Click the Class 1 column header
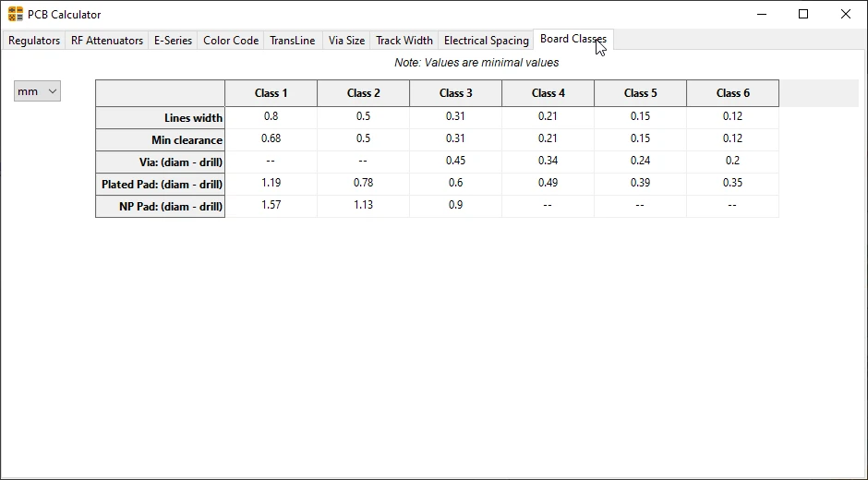 [x=271, y=93]
